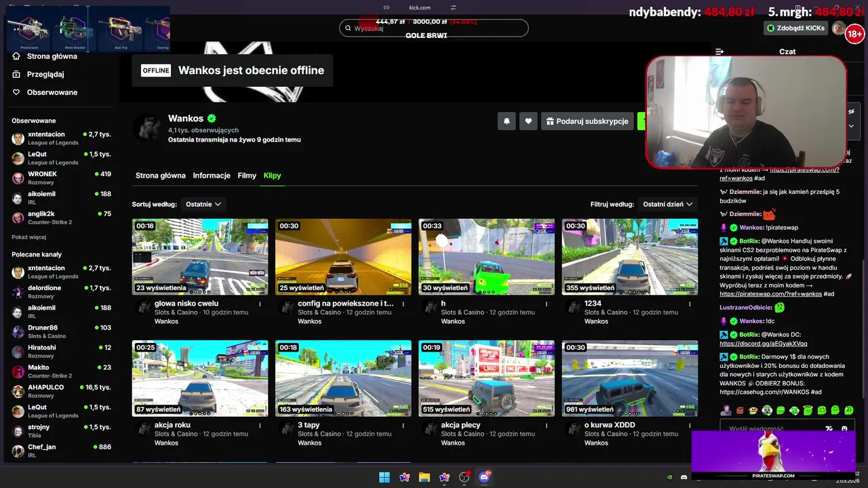Open the options menu for clip '1234'

[690, 304]
